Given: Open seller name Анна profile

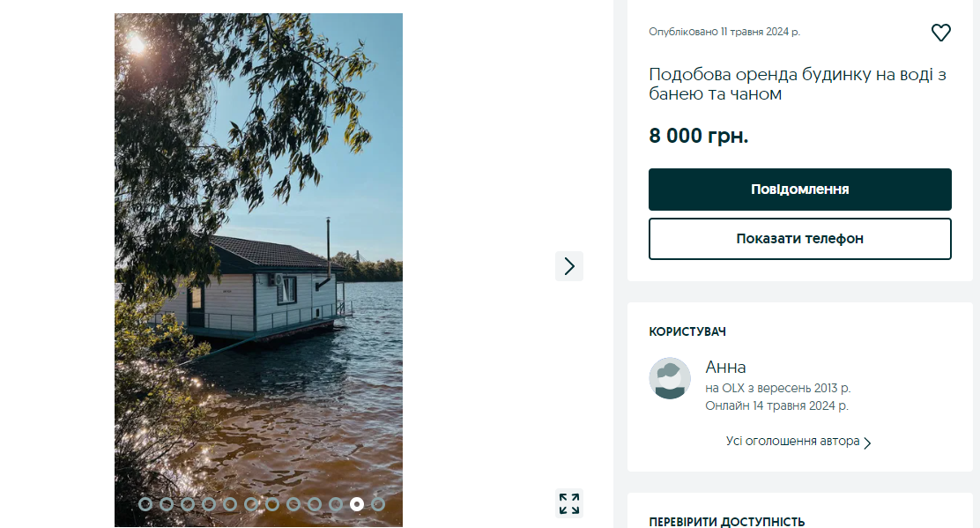Looking at the screenshot, I should tap(725, 367).
